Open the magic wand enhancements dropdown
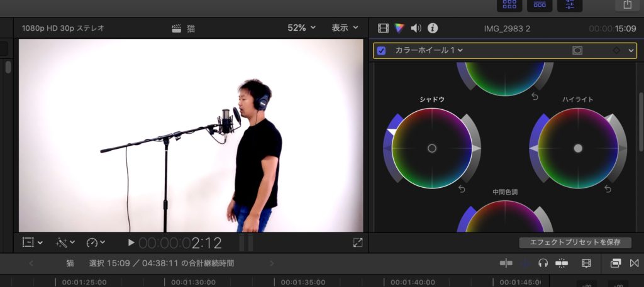The height and width of the screenshot is (287, 644). pyautogui.click(x=65, y=242)
